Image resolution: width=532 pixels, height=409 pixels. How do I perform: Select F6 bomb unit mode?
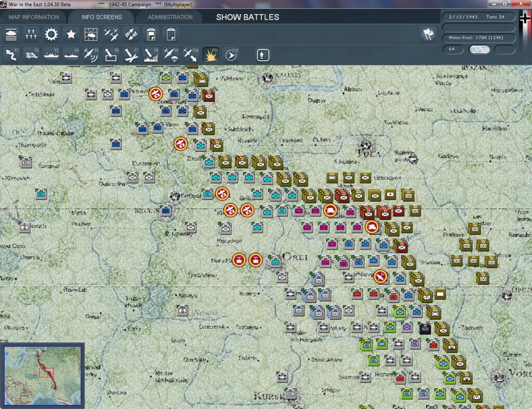[111, 55]
